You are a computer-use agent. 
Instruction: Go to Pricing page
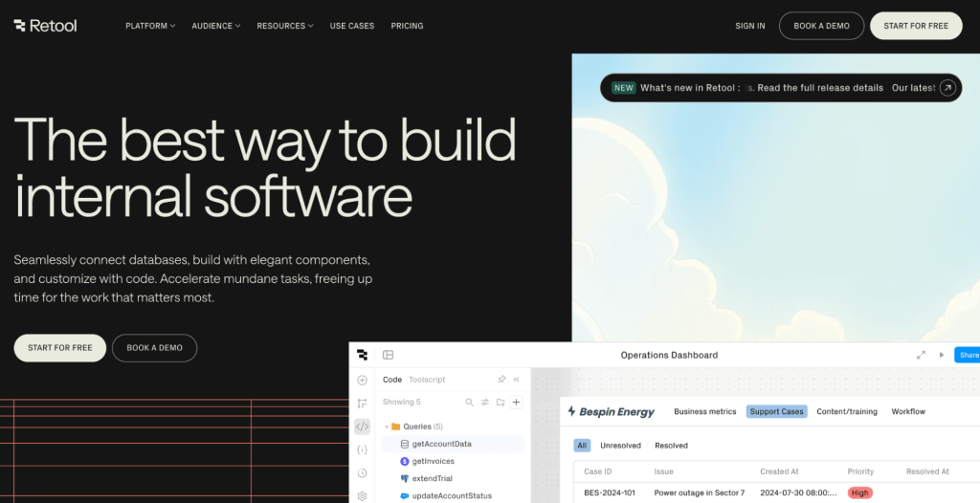tap(407, 26)
